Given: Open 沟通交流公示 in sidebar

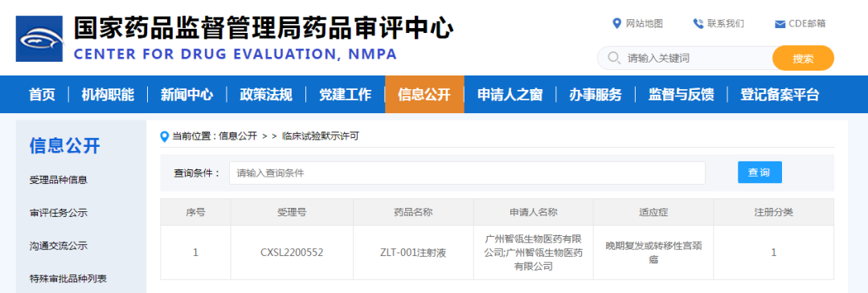Looking at the screenshot, I should point(58,246).
